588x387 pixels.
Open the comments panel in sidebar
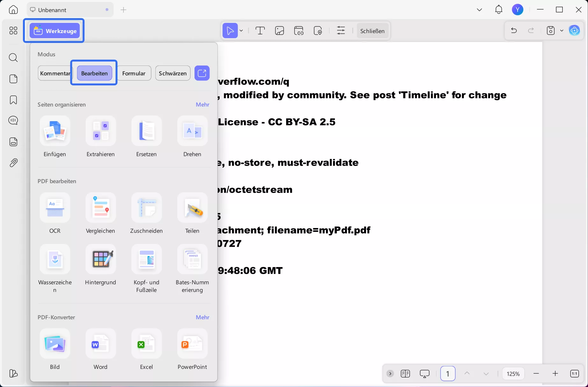tap(13, 121)
